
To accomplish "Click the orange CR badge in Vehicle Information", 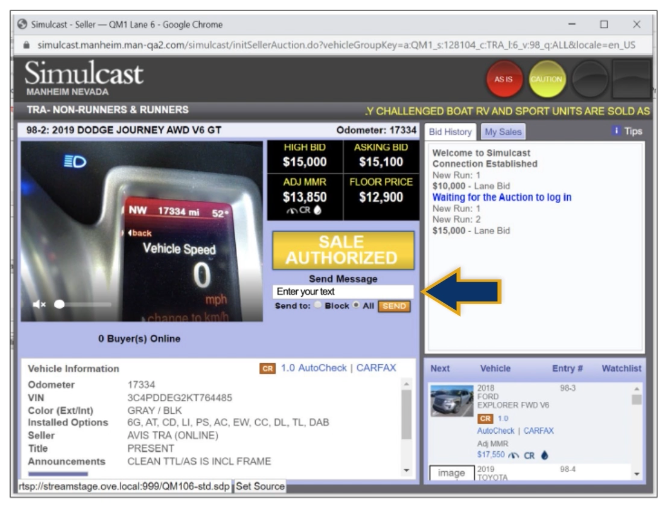I will pos(267,369).
